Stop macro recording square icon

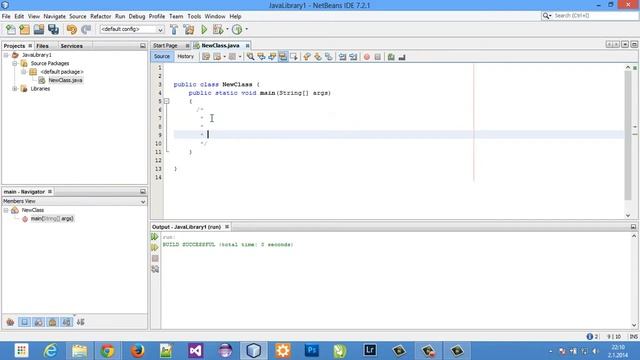tap(378, 57)
